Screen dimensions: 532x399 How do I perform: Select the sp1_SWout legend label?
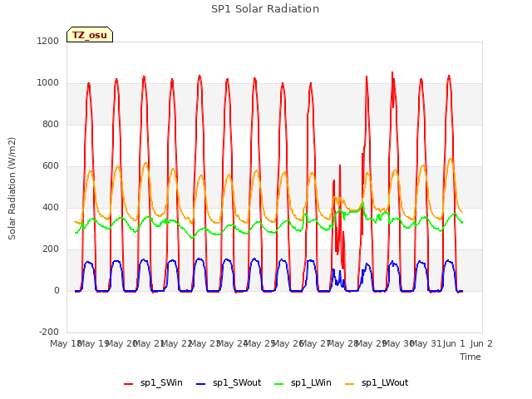pyautogui.click(x=237, y=383)
